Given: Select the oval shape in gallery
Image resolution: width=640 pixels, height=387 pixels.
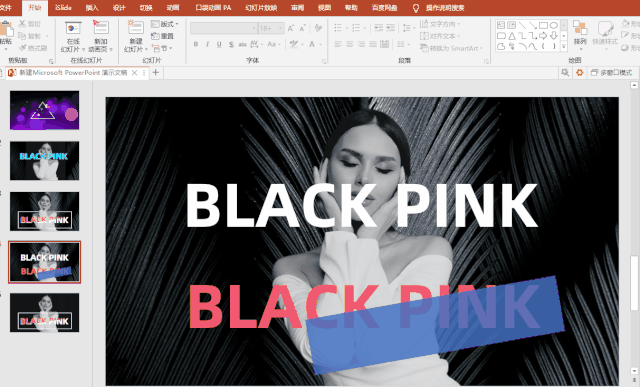Looking at the screenshot, I should [553, 25].
